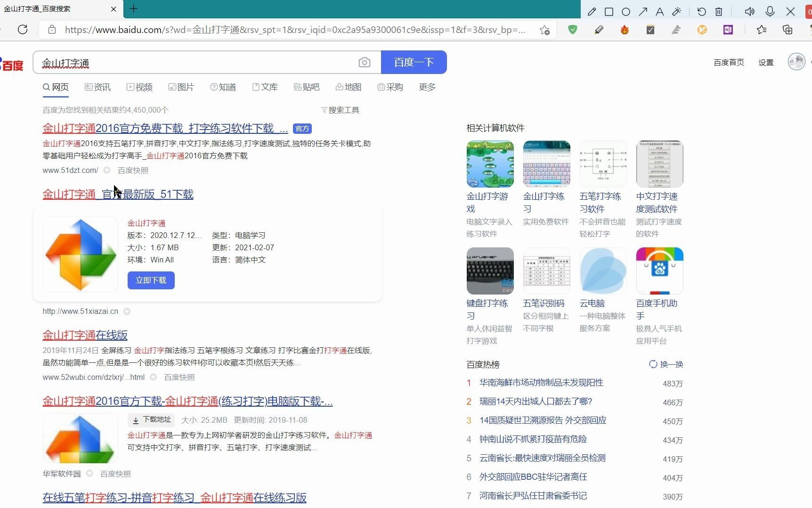Open browser collections
The height and width of the screenshot is (508, 812).
point(788,30)
